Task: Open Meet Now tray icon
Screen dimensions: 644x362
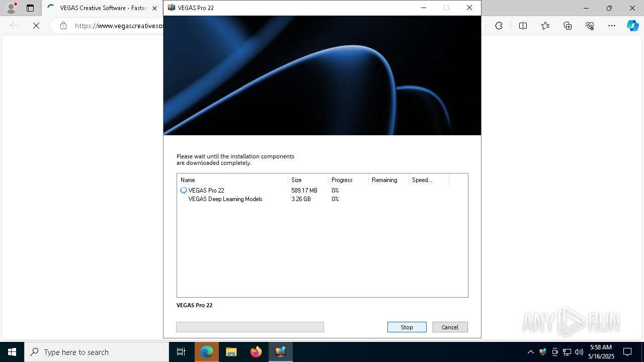Action: pos(555,352)
